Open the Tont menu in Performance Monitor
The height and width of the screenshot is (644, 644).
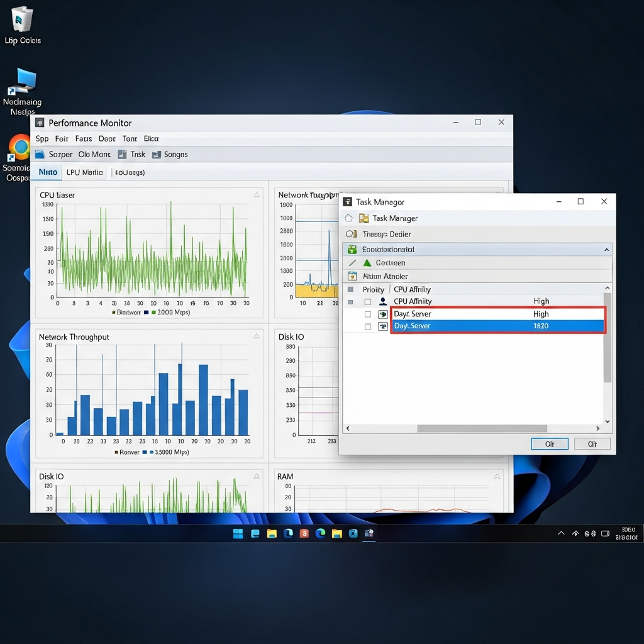tap(130, 139)
